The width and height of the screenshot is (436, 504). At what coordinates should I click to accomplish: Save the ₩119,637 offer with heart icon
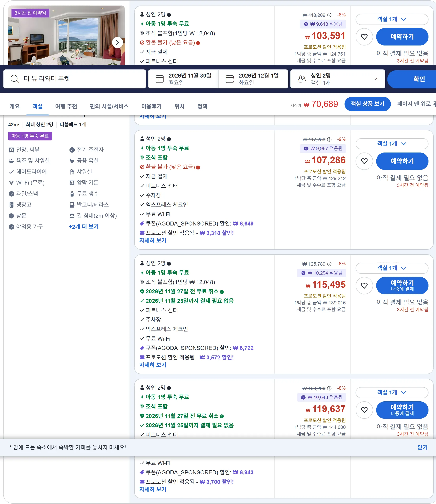[364, 410]
